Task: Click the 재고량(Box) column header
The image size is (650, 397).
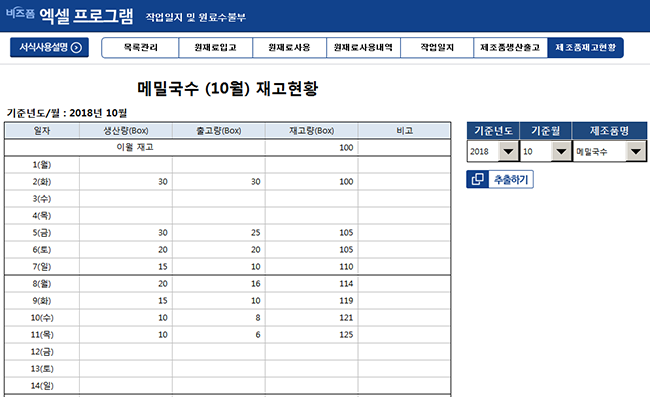Action: pyautogui.click(x=311, y=131)
